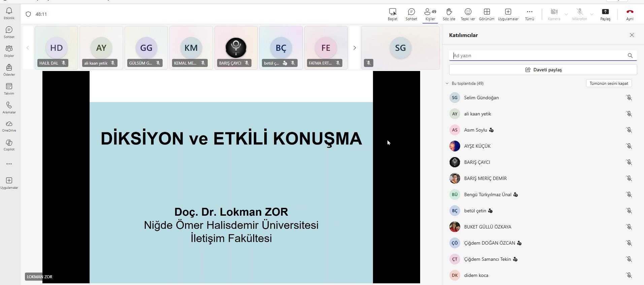Open Görünüm view options
Screen dimensions: 644x285
point(486,14)
